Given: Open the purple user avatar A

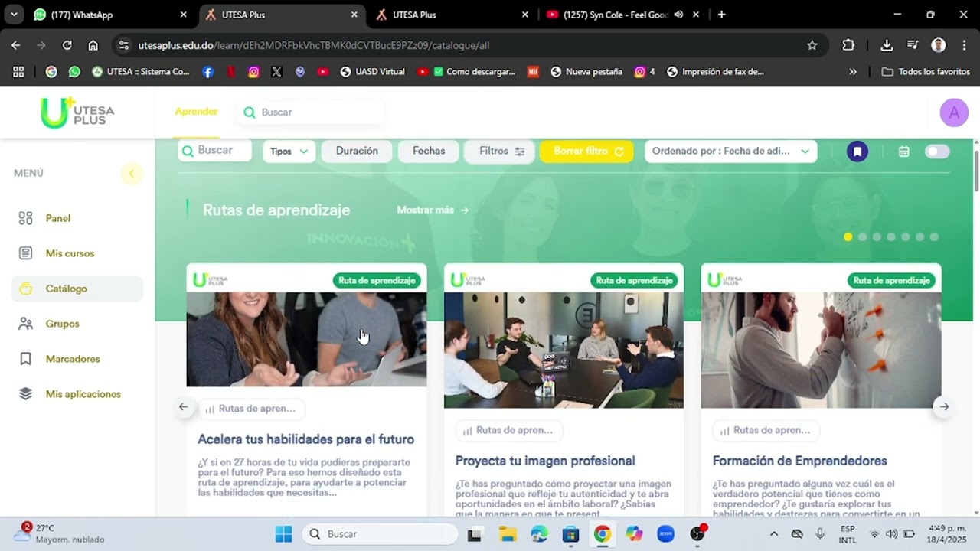Looking at the screenshot, I should pyautogui.click(x=954, y=112).
